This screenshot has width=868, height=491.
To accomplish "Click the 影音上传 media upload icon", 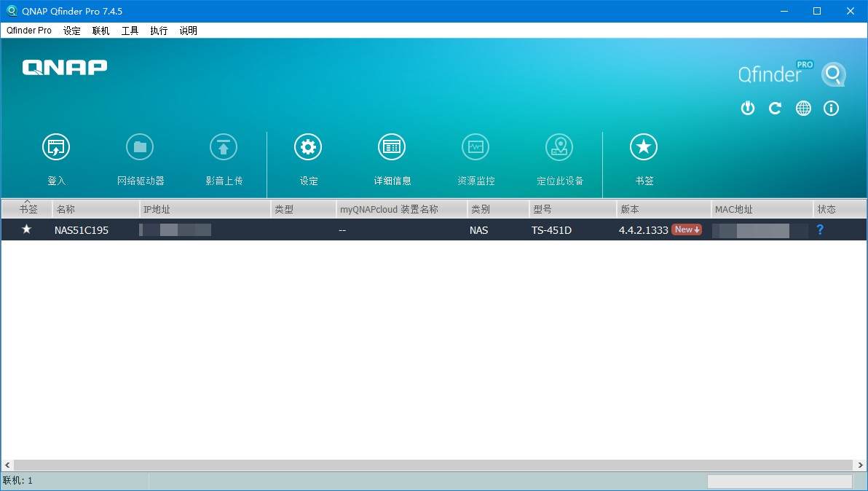I will pyautogui.click(x=224, y=147).
